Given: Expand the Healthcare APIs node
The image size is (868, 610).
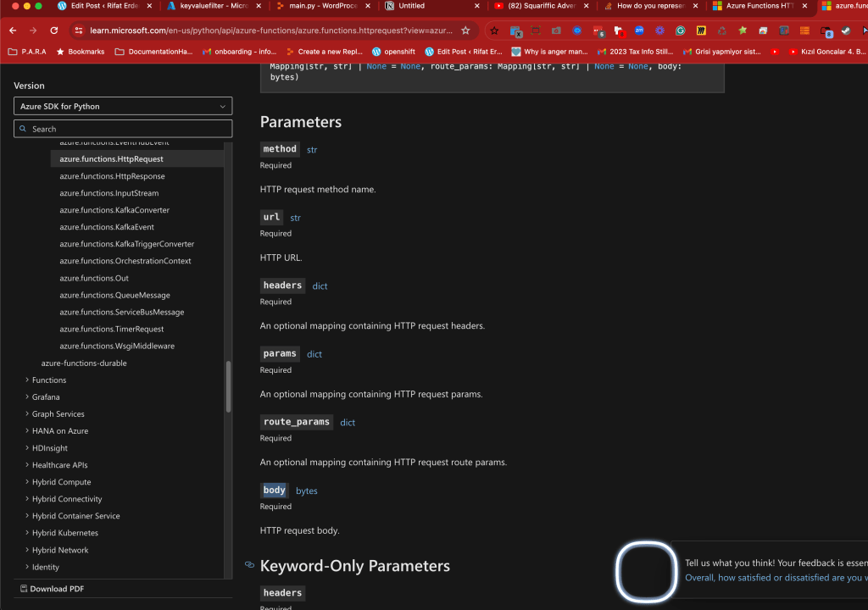Looking at the screenshot, I should 27,465.
